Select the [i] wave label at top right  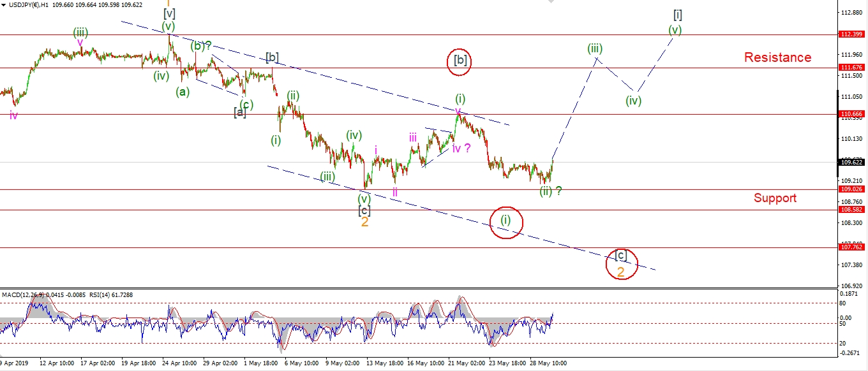(678, 14)
